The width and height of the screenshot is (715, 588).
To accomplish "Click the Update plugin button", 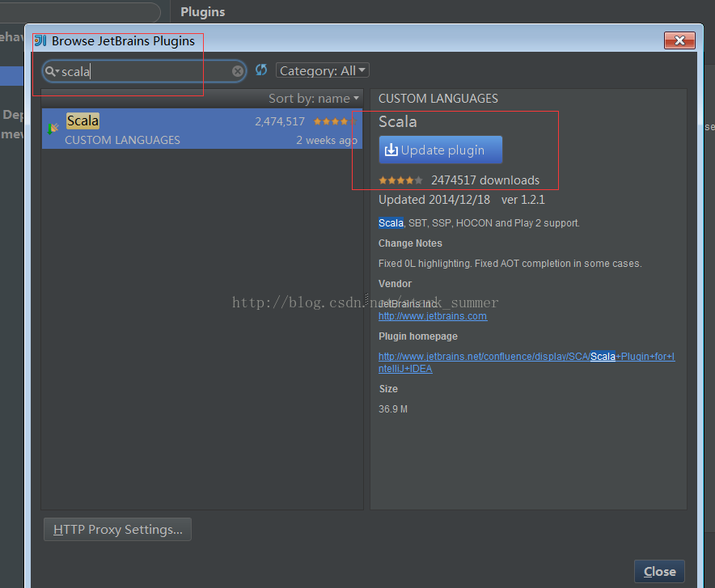I will (440, 149).
